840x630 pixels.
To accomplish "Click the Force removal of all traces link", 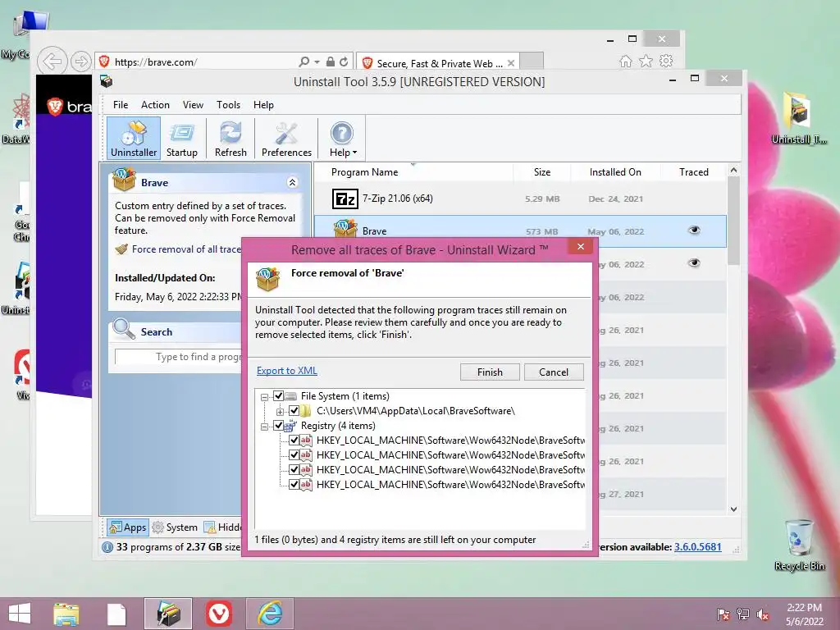I will pyautogui.click(x=186, y=249).
